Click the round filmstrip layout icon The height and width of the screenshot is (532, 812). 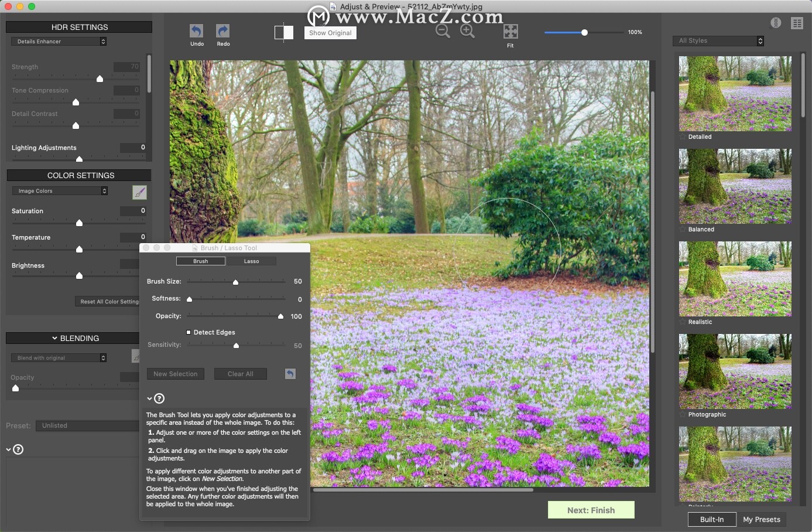[x=776, y=23]
